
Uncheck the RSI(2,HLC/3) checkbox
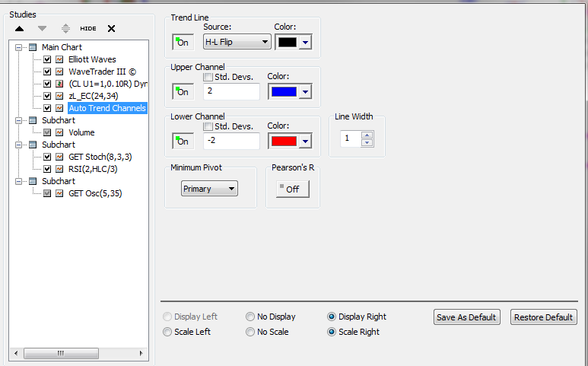point(47,169)
